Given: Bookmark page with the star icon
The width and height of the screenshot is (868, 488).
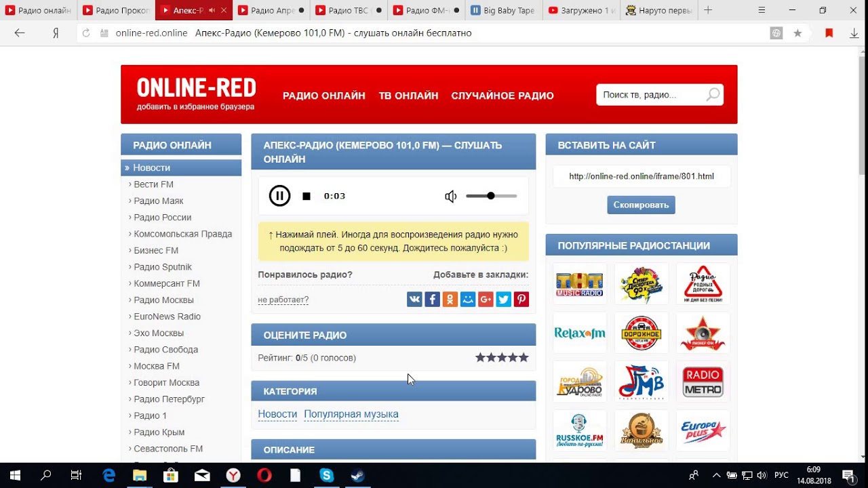Looking at the screenshot, I should pos(797,33).
